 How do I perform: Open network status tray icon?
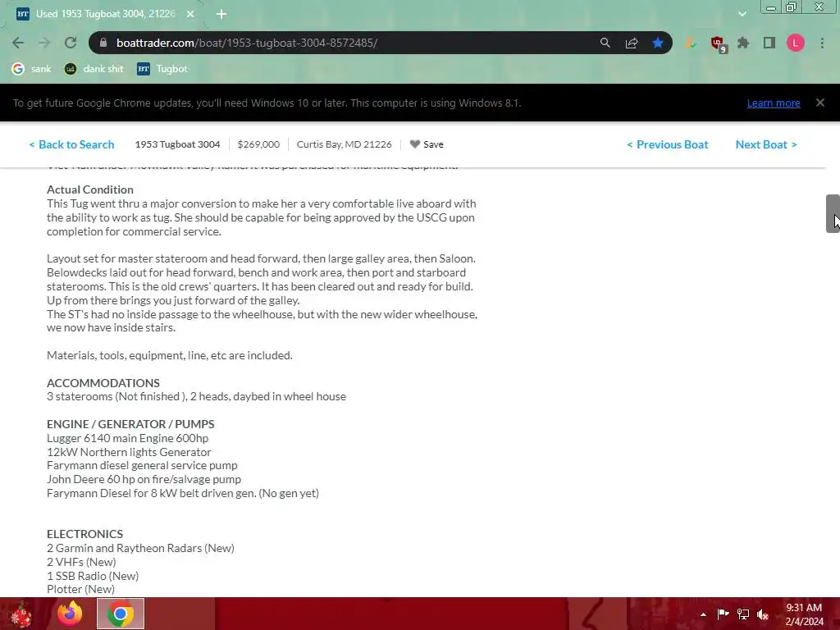[x=743, y=614]
